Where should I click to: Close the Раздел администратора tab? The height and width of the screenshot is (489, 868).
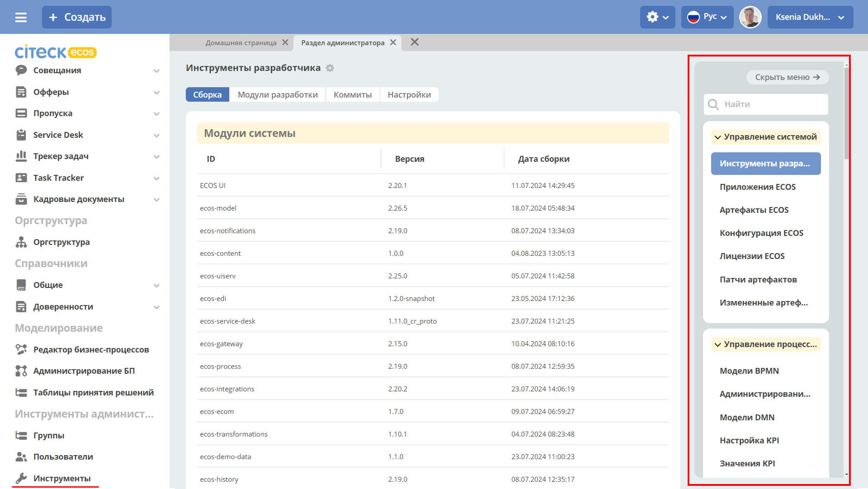(x=393, y=42)
